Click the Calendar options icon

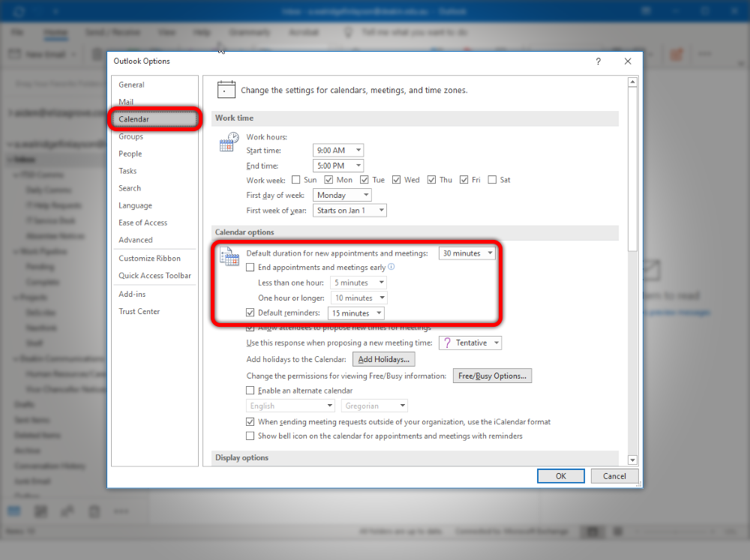click(229, 256)
